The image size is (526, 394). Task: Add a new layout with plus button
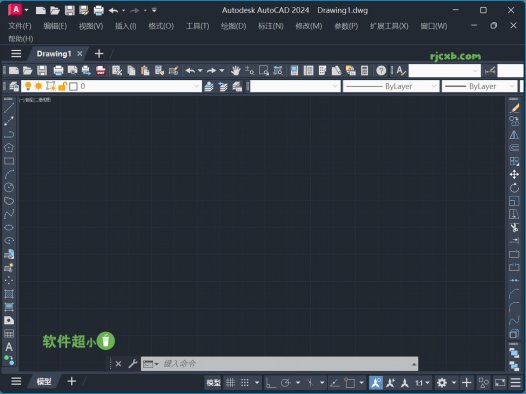pos(71,382)
